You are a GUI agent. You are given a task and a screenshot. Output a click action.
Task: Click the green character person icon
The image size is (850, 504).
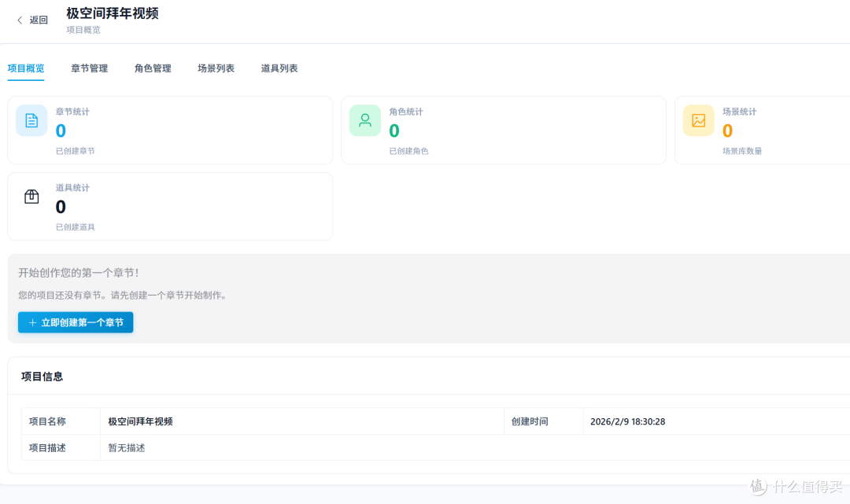[365, 120]
